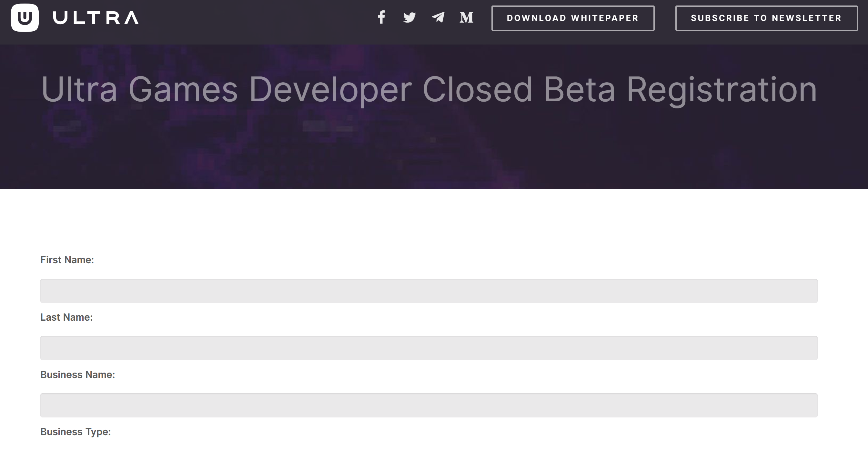Click the Last Name label

66,317
